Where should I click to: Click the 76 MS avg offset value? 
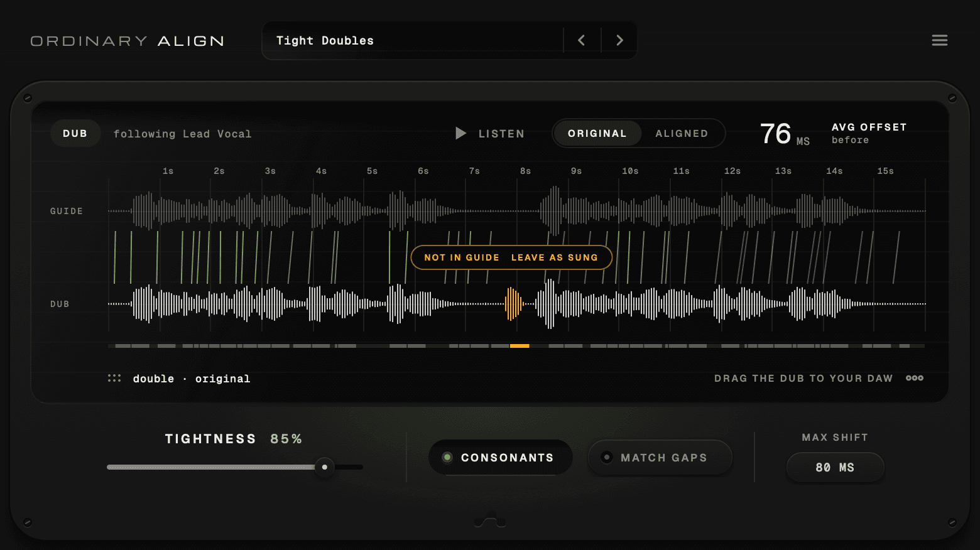click(785, 134)
